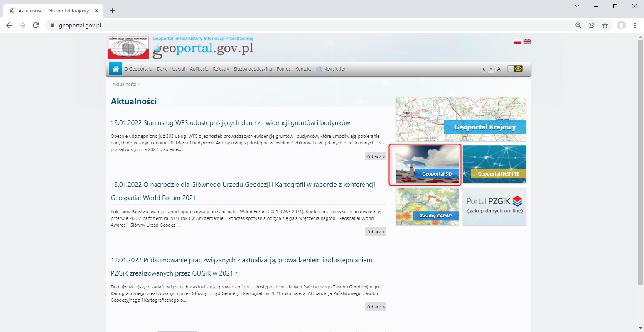Image resolution: width=644 pixels, height=332 pixels.
Task: Click the Aktualności page heading
Action: click(134, 101)
